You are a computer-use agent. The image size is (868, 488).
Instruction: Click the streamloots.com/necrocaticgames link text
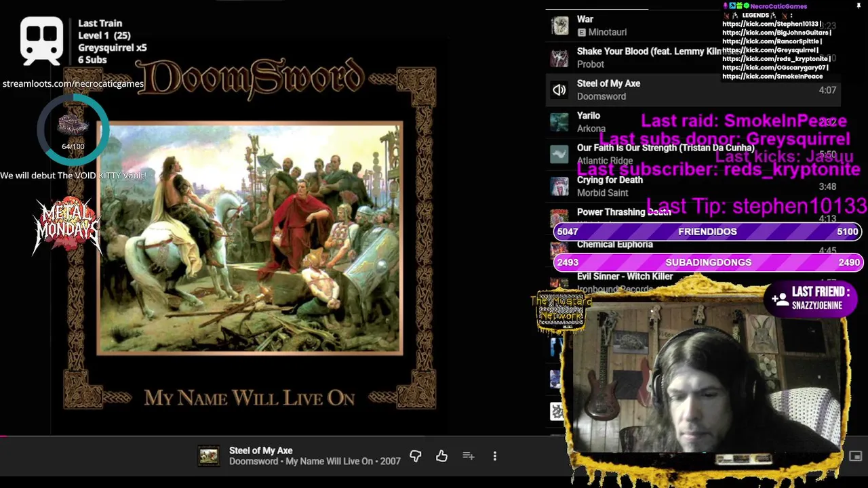click(x=73, y=84)
